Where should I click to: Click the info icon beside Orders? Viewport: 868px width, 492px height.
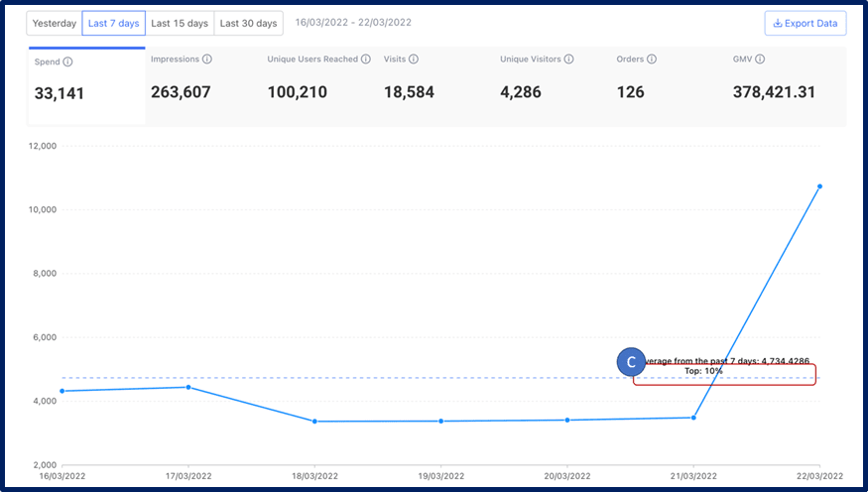pos(654,60)
